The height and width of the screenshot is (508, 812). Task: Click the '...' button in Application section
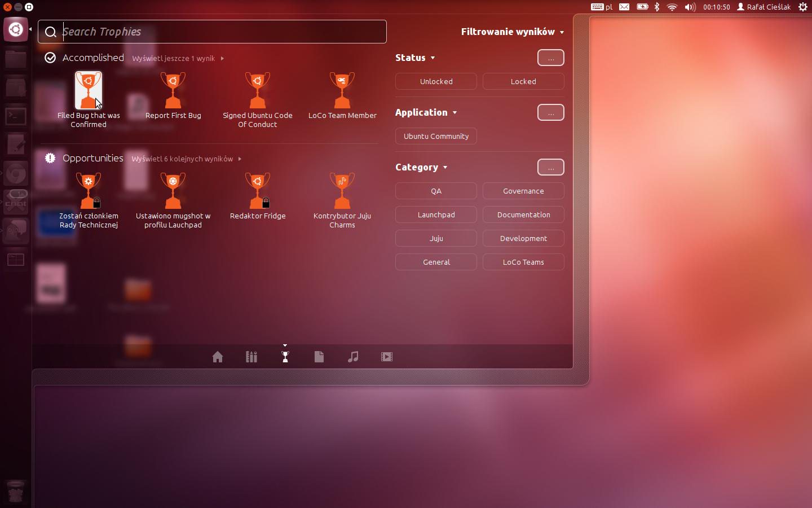[x=551, y=112]
